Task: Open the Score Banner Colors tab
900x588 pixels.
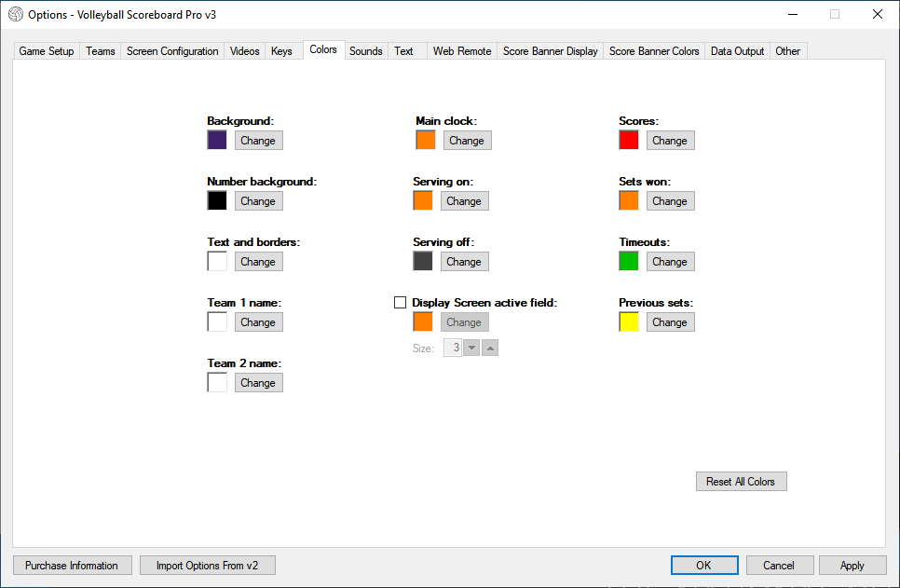Action: [654, 51]
